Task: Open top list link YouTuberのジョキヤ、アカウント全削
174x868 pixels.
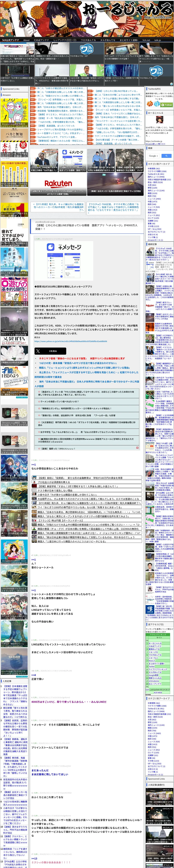Action: pos(57,137)
